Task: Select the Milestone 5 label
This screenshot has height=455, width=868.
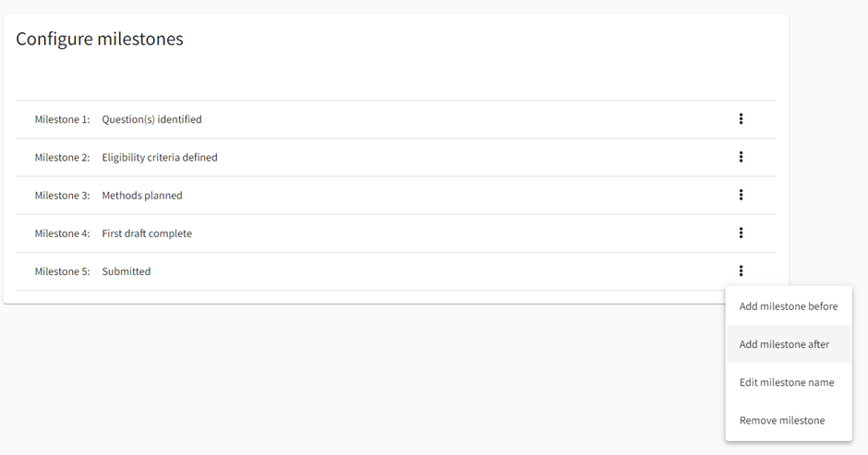Action: [x=62, y=271]
